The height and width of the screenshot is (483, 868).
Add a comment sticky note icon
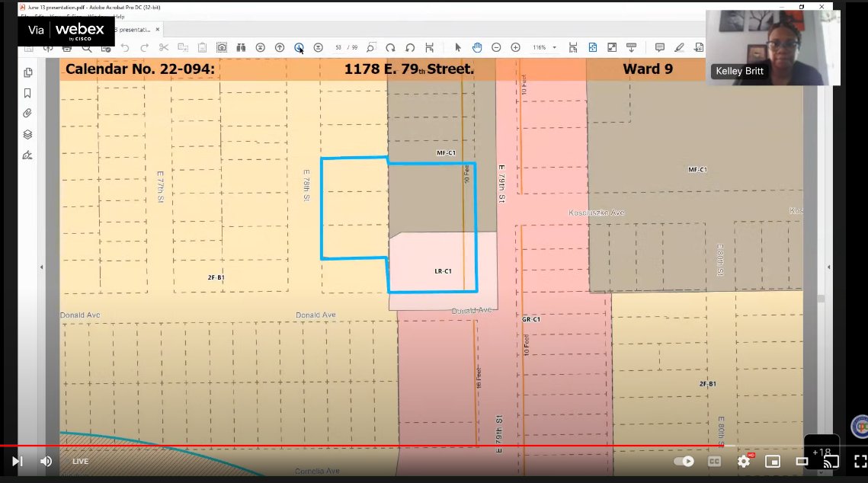(659, 47)
